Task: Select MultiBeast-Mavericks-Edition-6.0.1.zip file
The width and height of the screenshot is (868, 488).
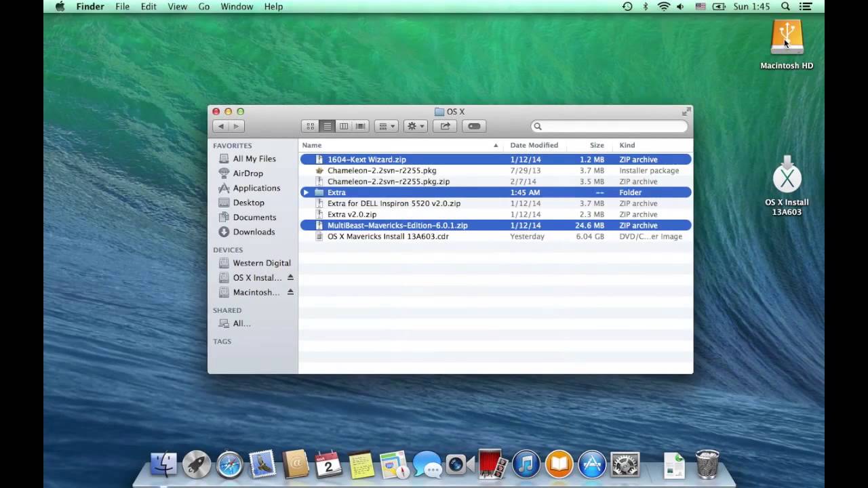Action: pyautogui.click(x=496, y=225)
